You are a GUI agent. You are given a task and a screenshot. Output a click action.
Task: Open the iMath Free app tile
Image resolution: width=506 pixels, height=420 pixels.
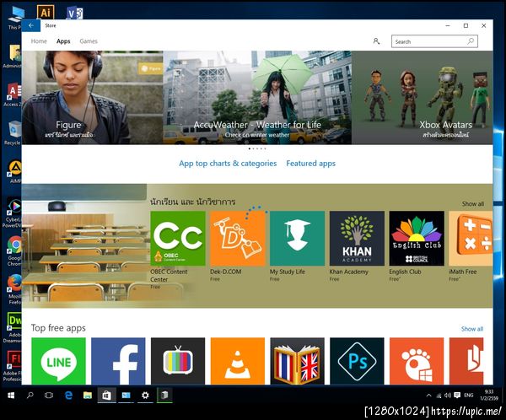coord(471,238)
